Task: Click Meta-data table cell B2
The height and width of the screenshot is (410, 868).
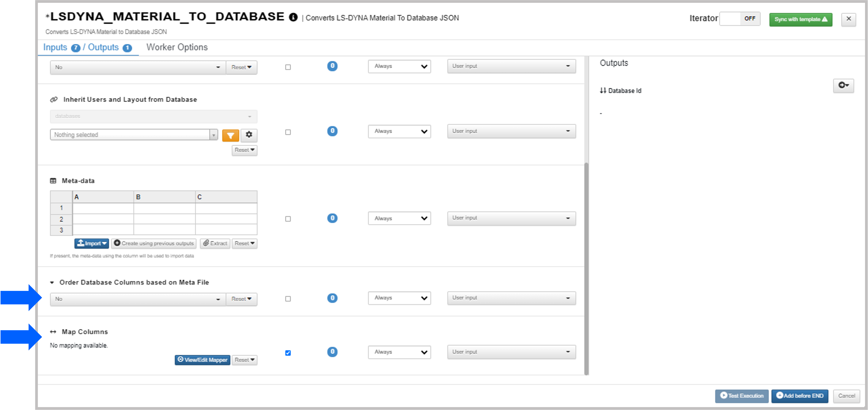Action: coord(164,219)
